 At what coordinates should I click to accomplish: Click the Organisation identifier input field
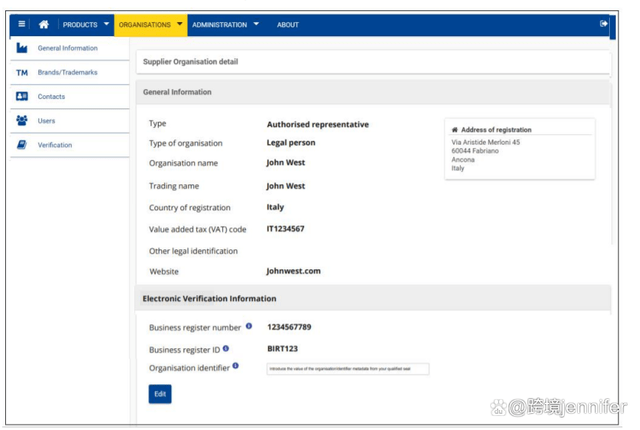tap(348, 369)
